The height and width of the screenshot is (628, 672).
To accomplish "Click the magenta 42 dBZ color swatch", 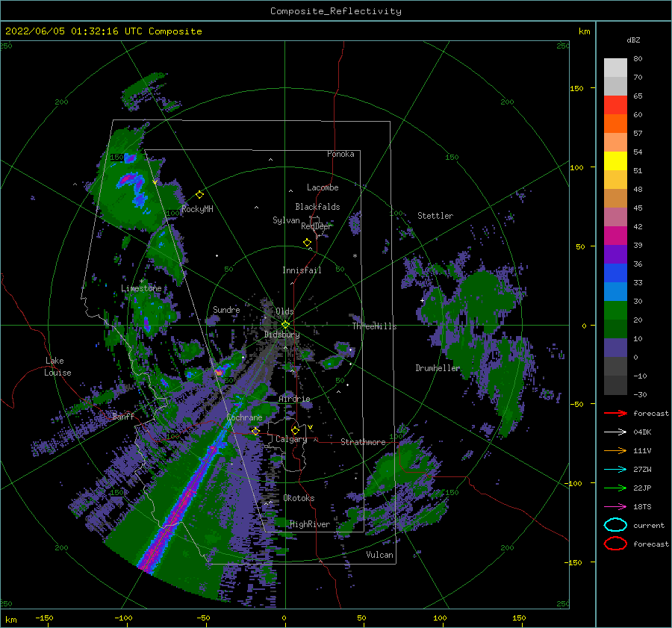I will [x=616, y=236].
